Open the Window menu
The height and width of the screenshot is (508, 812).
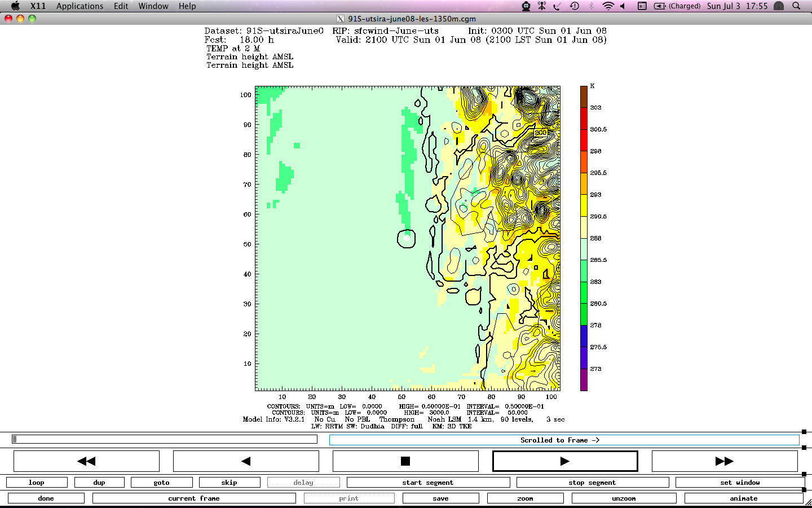tap(153, 6)
